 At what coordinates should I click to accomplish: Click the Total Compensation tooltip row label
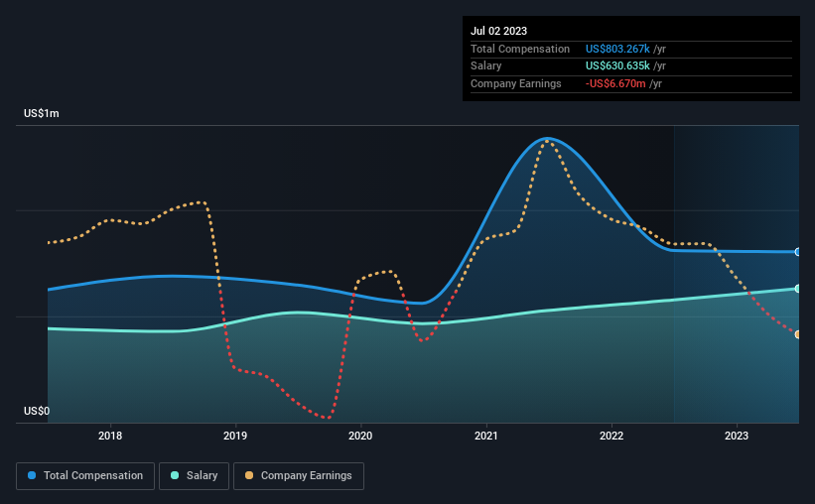[x=520, y=49]
